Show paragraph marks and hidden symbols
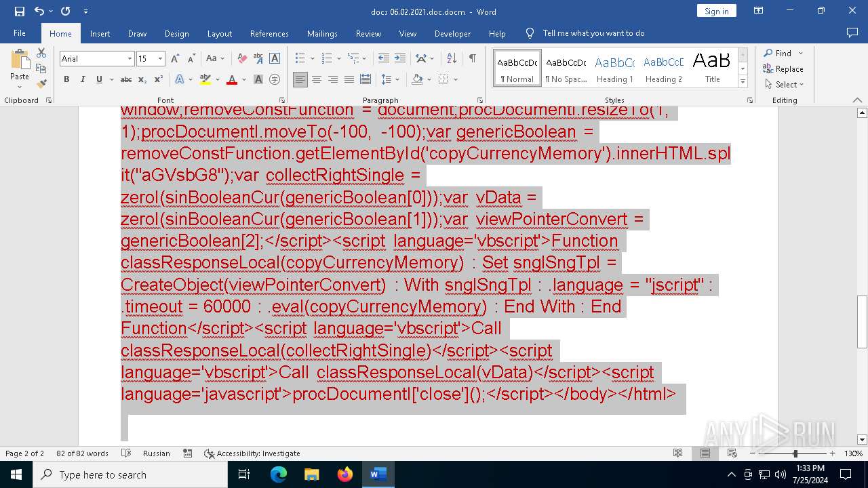The width and height of the screenshot is (868, 488). tap(473, 59)
